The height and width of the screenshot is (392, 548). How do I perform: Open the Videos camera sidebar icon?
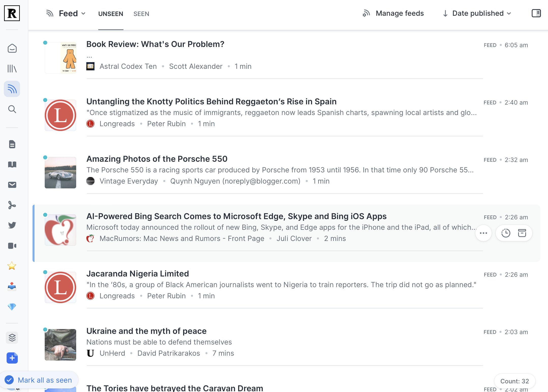(12, 246)
